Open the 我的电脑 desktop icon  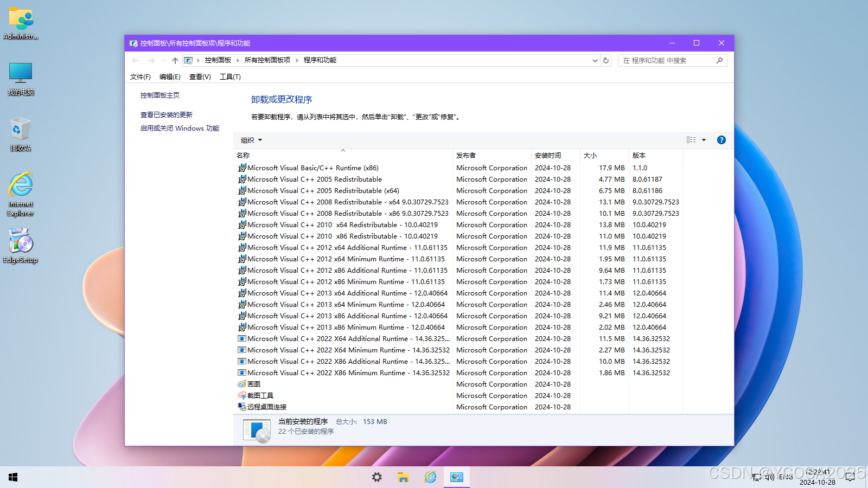(21, 79)
